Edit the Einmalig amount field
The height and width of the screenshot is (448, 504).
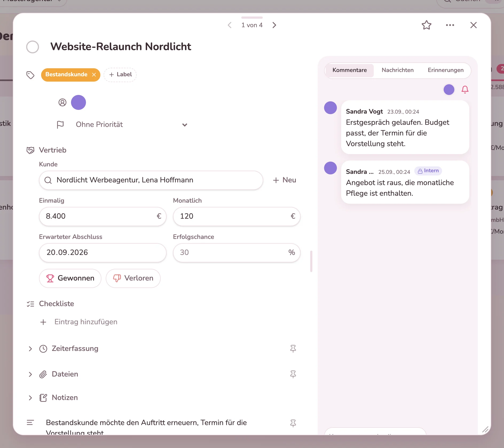[103, 216]
